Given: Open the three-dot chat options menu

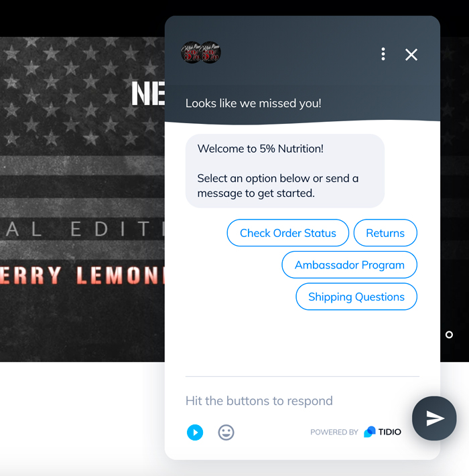Looking at the screenshot, I should (x=383, y=54).
